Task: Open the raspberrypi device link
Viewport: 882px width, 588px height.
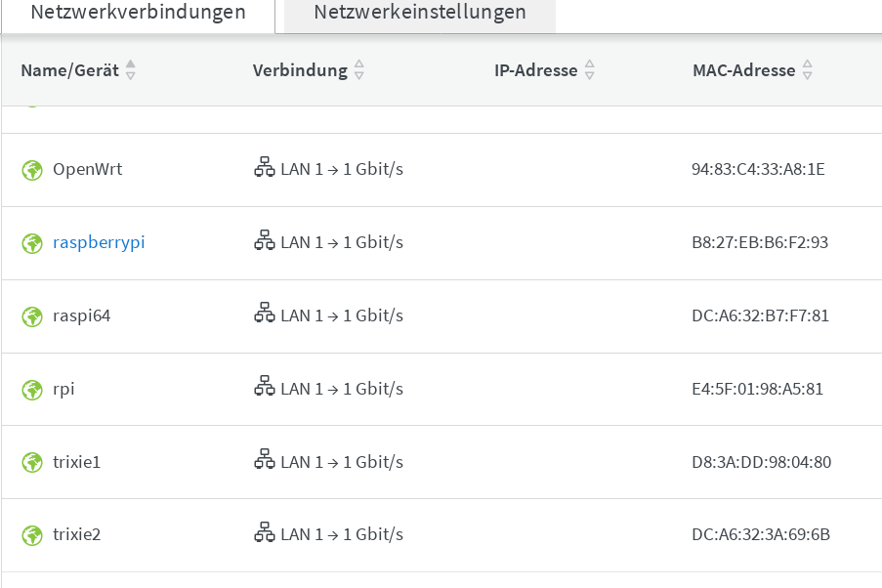Action: pos(99,242)
